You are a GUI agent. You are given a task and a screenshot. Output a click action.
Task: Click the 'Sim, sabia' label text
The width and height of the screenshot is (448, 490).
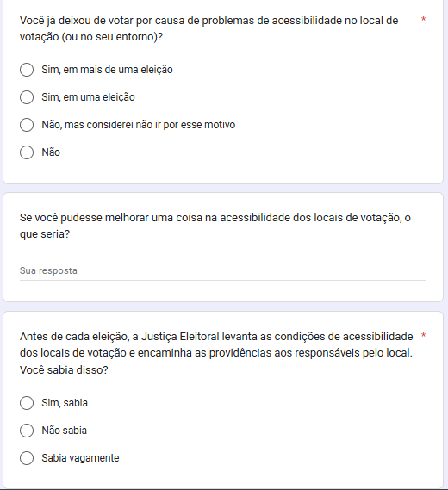tap(65, 403)
